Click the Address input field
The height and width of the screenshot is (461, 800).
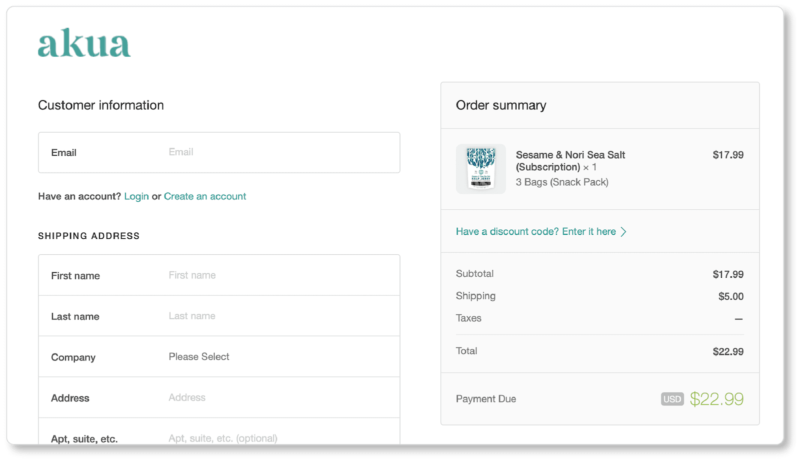point(280,398)
